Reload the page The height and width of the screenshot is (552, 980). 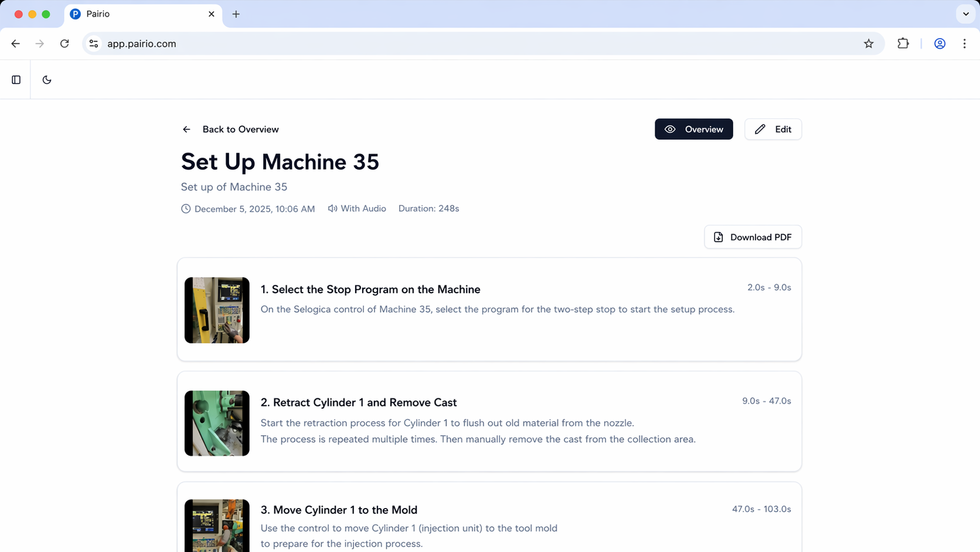point(64,43)
